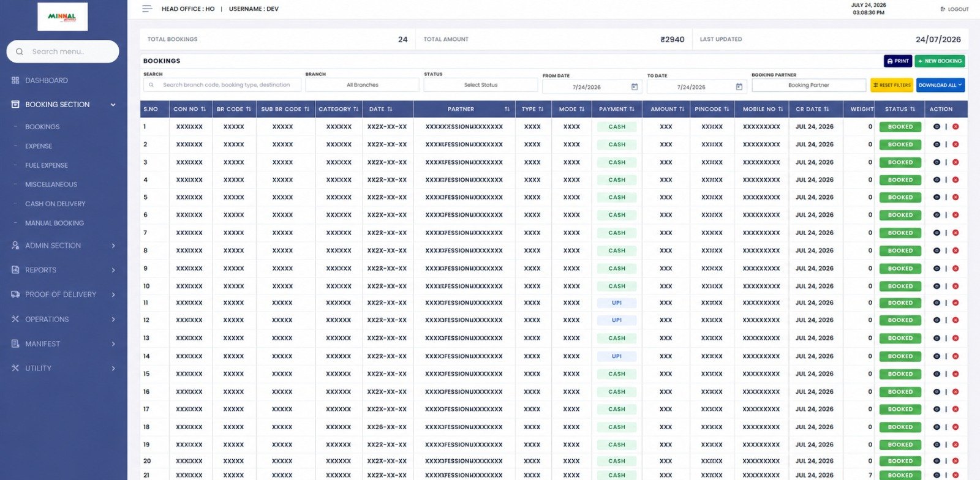Click the red cancel icon in row 3
980x480 pixels.
(x=956, y=162)
